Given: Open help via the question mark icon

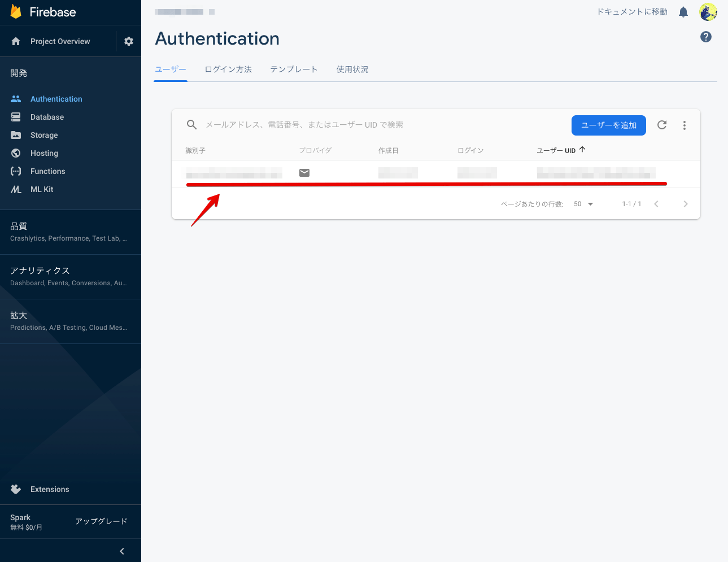Looking at the screenshot, I should click(x=705, y=37).
